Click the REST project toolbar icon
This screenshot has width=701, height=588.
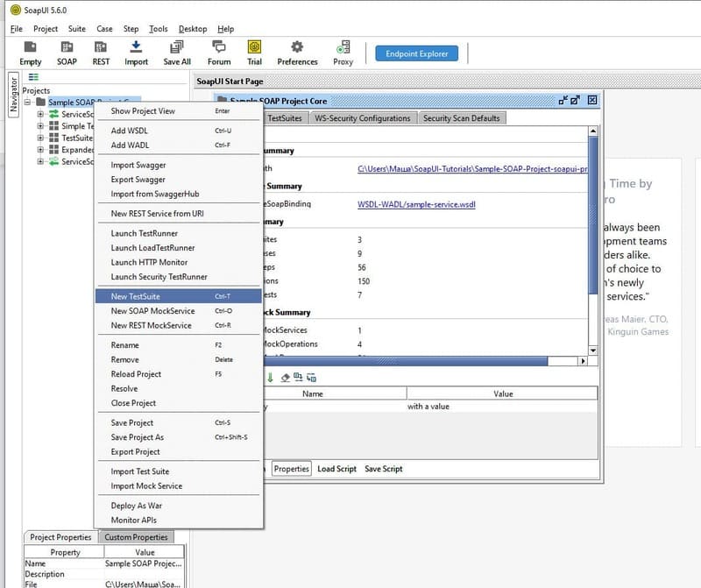pyautogui.click(x=102, y=48)
